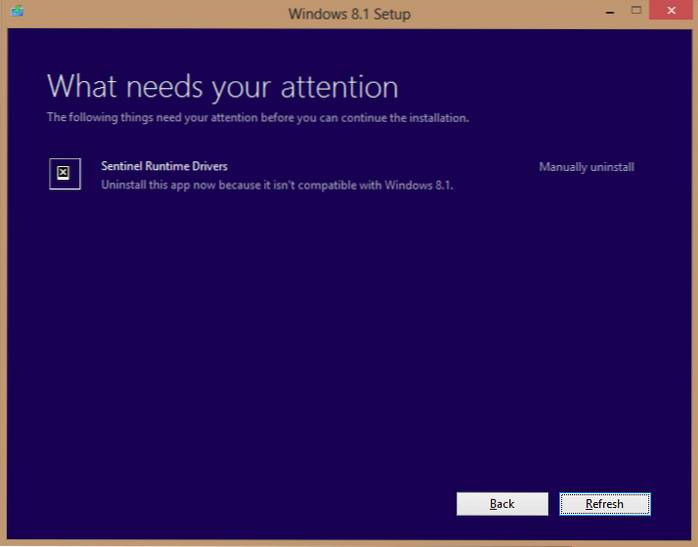Click the word 'installation' in the subtitle
Image resolution: width=698 pixels, height=547 pixels.
(x=437, y=118)
